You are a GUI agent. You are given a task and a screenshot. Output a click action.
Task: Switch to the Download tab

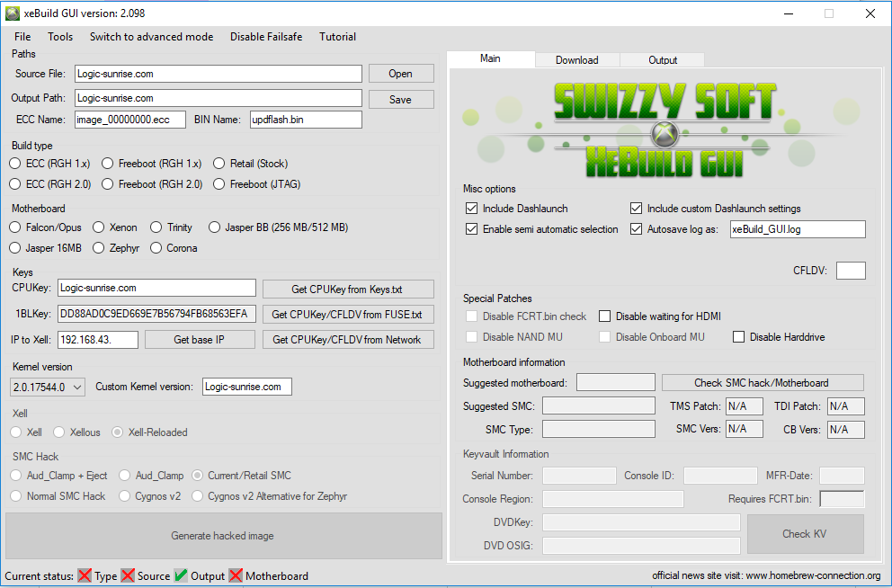(577, 59)
